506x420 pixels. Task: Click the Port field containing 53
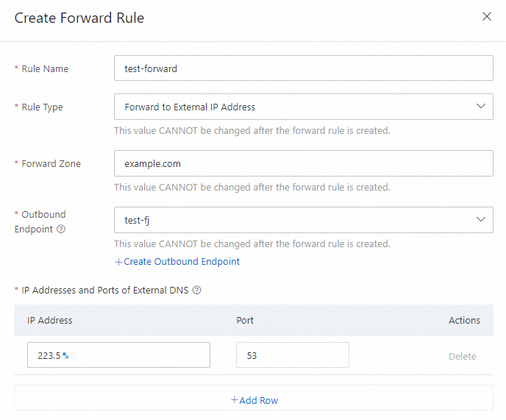click(x=292, y=355)
